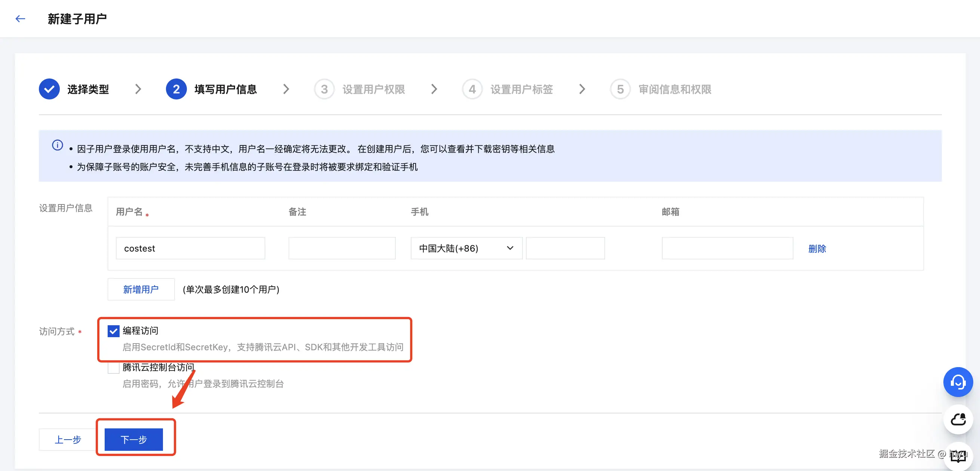Click the chevron after 设置用户权限 step
Viewport: 980px width, 471px height.
click(x=434, y=89)
